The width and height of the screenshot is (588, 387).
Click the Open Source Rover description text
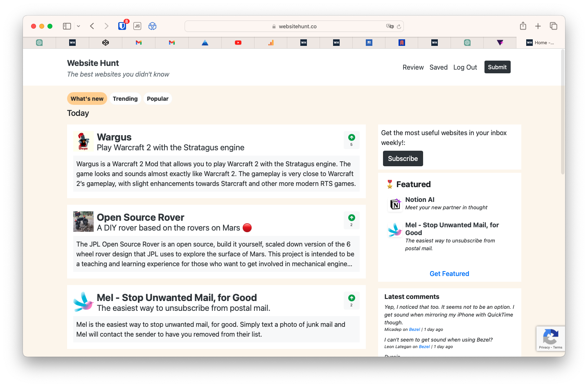point(216,254)
